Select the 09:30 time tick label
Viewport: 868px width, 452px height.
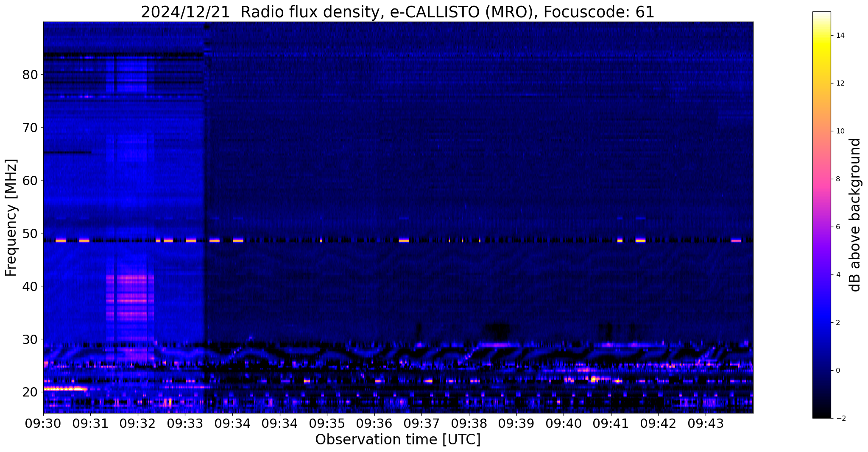tap(43, 423)
